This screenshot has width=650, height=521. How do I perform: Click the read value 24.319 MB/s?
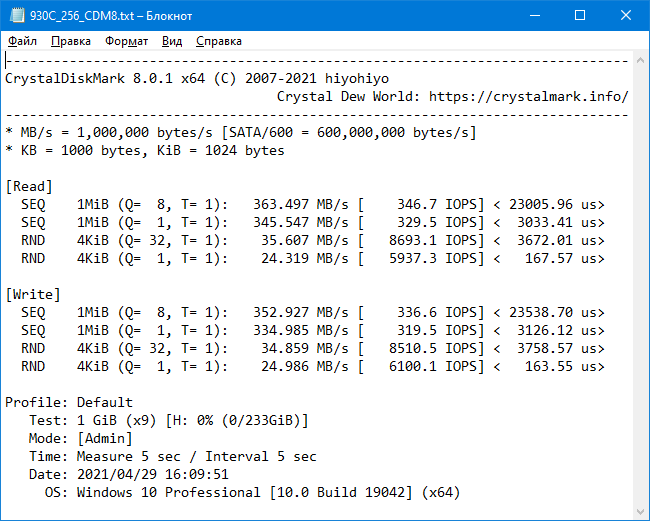(305, 259)
